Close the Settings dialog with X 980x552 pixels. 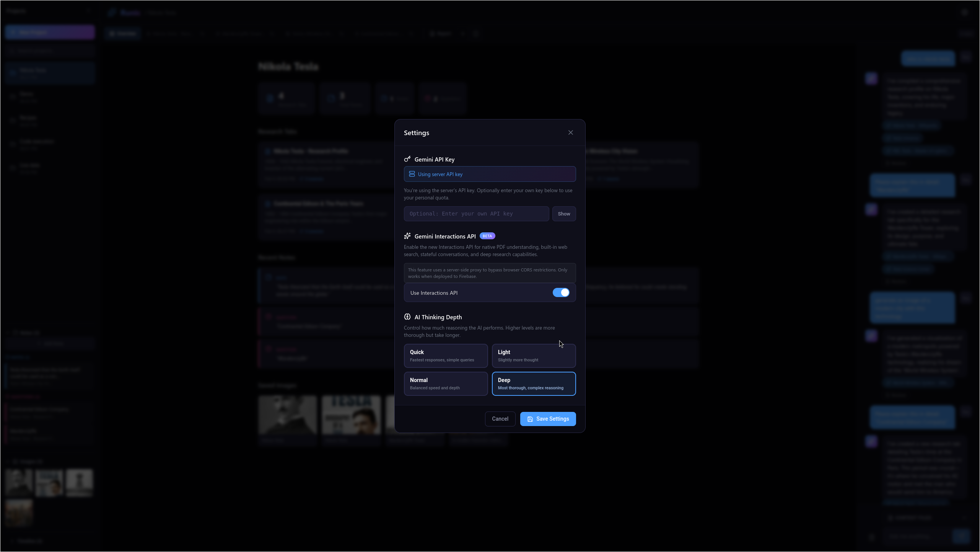tap(570, 132)
